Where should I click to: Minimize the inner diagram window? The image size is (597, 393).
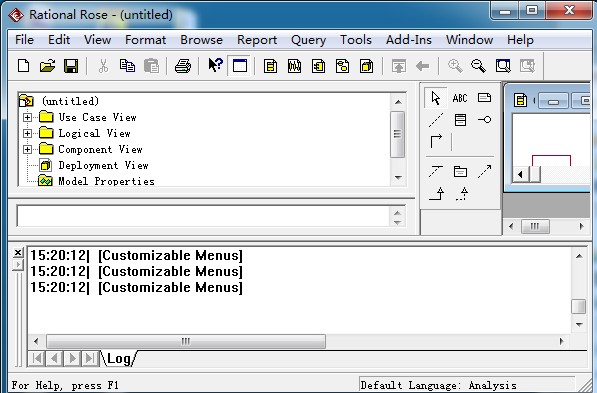tap(554, 101)
